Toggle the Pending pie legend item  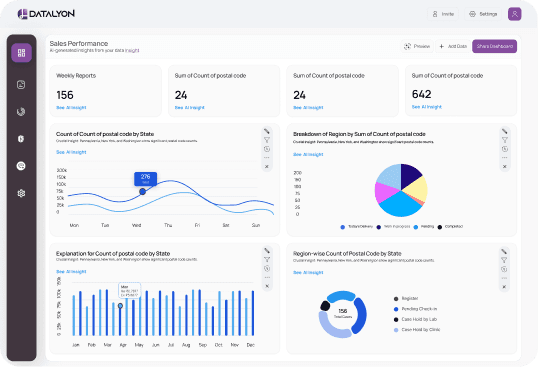424,227
